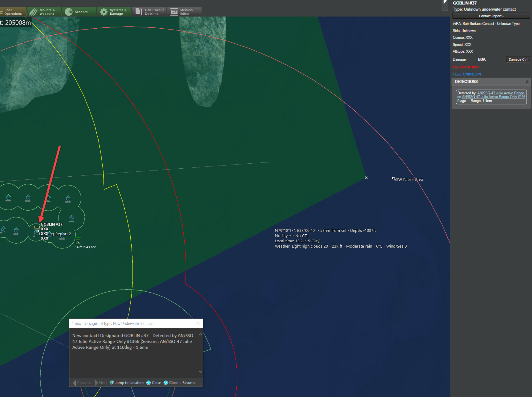Viewport: 532px width, 397px height.
Task: Launch the Mission Editor
Action: point(184,12)
